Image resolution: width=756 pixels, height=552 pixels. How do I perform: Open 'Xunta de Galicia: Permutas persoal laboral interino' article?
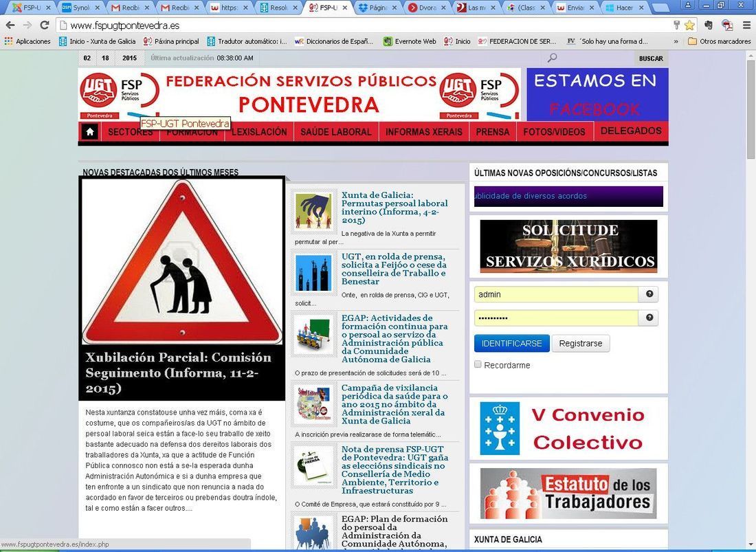pos(394,208)
